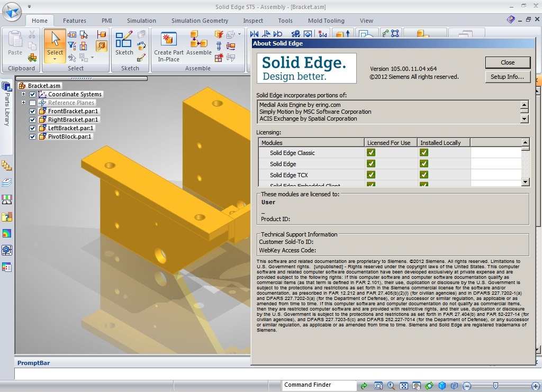Click the Modules column header
The image size is (542, 392).
click(x=311, y=143)
